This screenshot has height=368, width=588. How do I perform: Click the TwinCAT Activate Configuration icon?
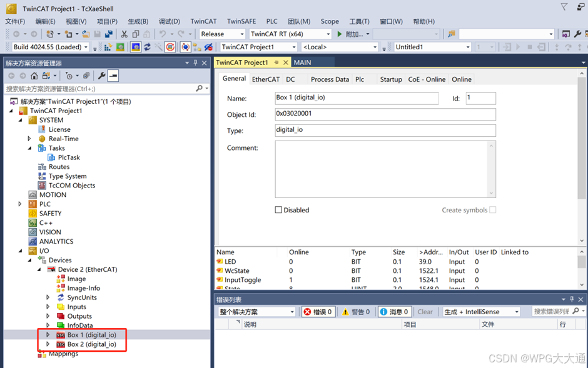click(x=108, y=47)
